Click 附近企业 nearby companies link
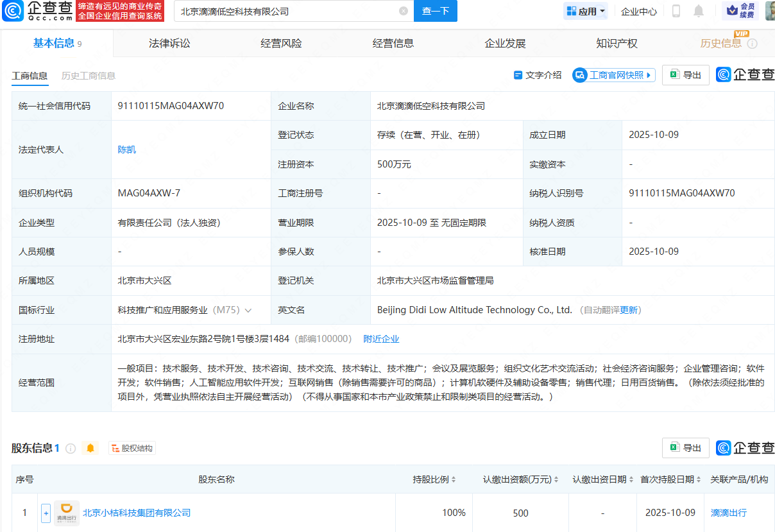Screen dimensions: 775x532 pos(381,339)
